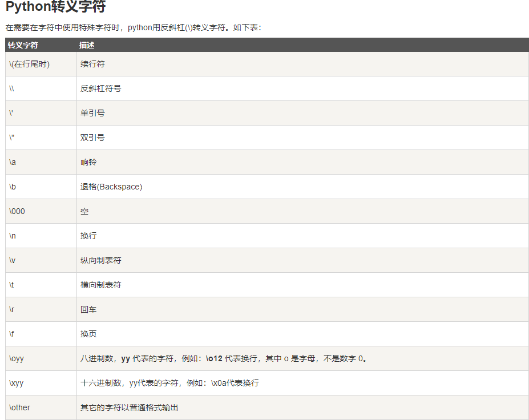Click the description "换行"
Image resolution: width=529 pixels, height=420 pixels.
tap(88, 236)
